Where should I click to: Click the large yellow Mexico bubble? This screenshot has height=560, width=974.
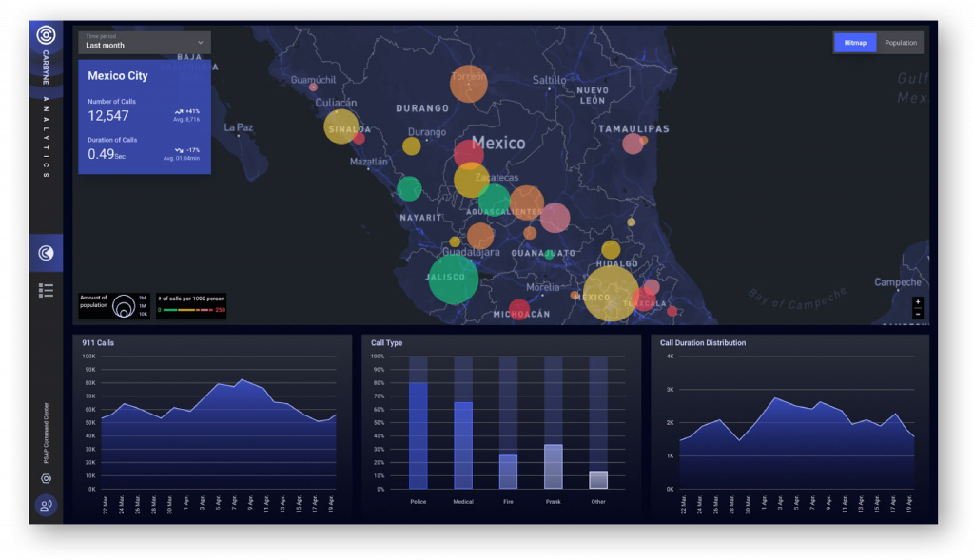point(611,294)
